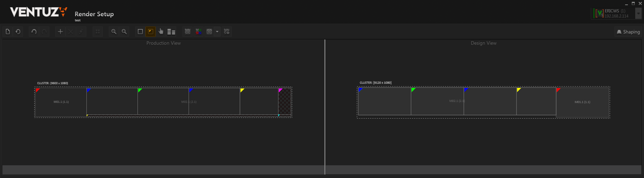Activate the Design View pane header

point(484,43)
